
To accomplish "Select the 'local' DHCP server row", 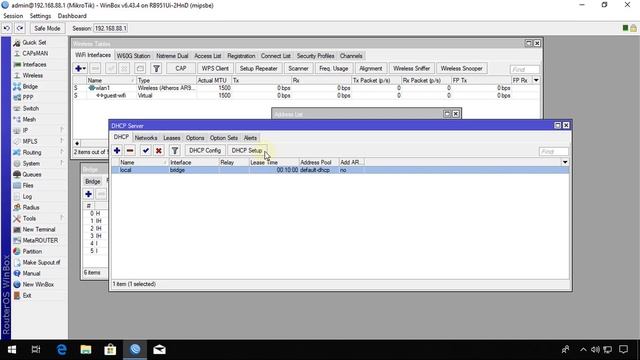I will click(x=340, y=170).
